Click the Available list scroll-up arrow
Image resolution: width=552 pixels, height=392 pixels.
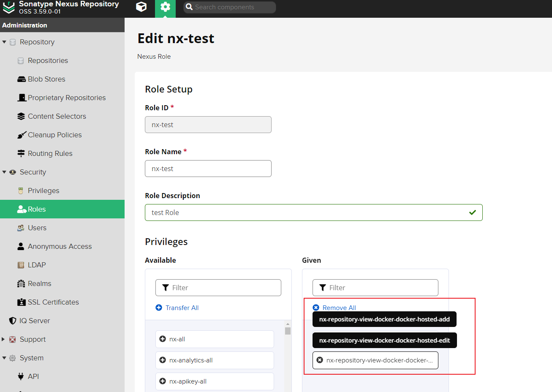[288, 324]
